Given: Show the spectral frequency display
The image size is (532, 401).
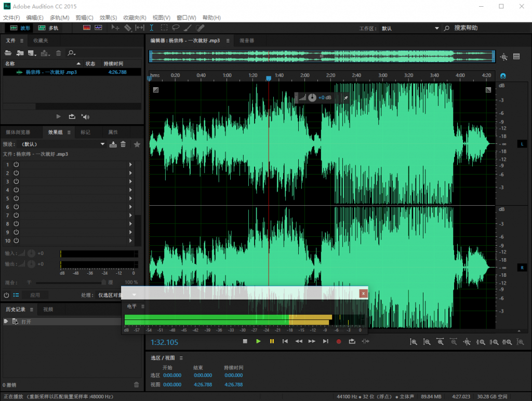Looking at the screenshot, I should 87,28.
